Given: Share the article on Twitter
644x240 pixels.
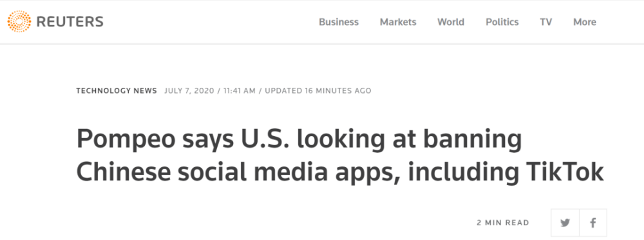Looking at the screenshot, I should click(x=565, y=223).
